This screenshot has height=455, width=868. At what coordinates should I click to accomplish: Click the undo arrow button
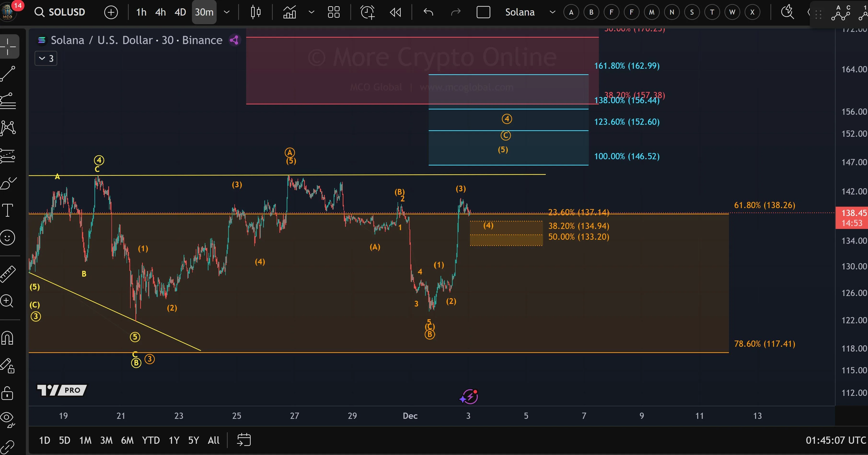click(428, 12)
